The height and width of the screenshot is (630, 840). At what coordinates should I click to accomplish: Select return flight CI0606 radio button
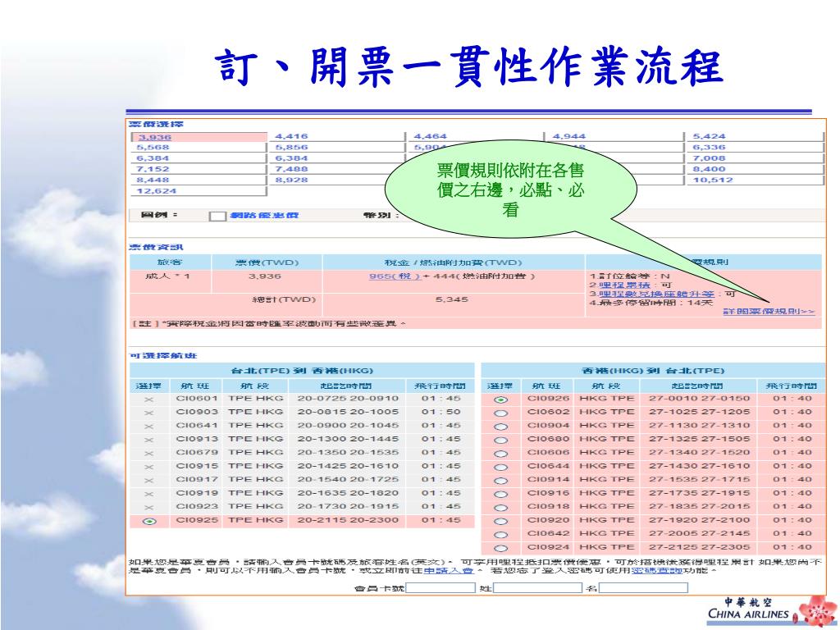[x=500, y=453]
